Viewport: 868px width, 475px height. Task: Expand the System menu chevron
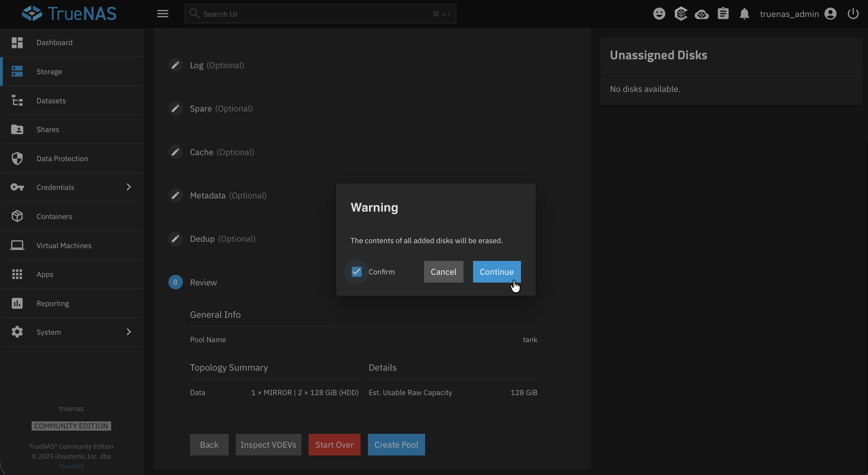click(129, 332)
